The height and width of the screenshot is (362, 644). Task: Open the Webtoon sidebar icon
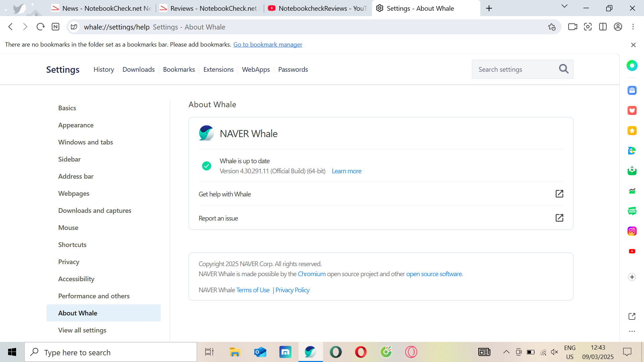632,211
